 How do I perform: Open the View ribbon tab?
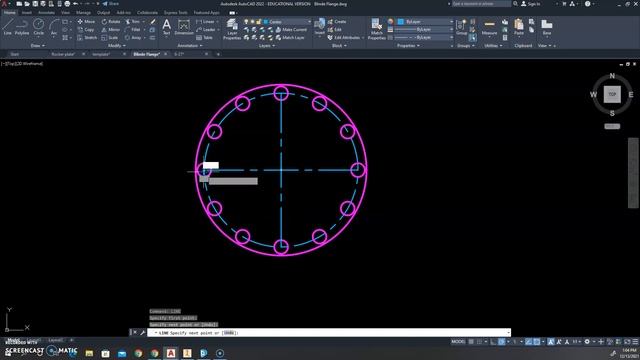[65, 13]
